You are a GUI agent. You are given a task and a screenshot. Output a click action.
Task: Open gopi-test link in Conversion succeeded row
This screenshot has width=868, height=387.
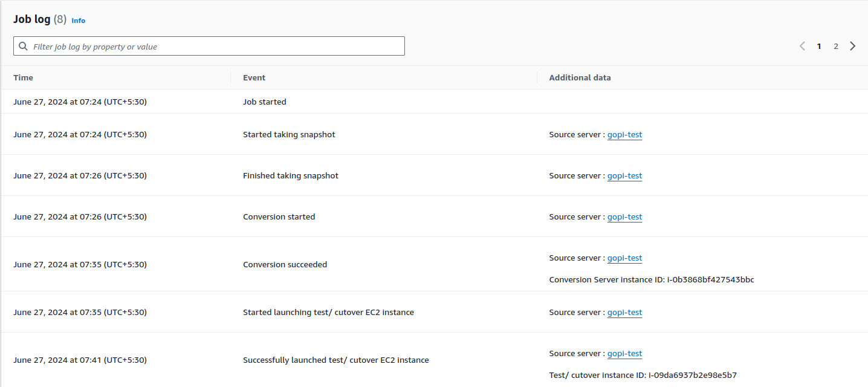624,258
